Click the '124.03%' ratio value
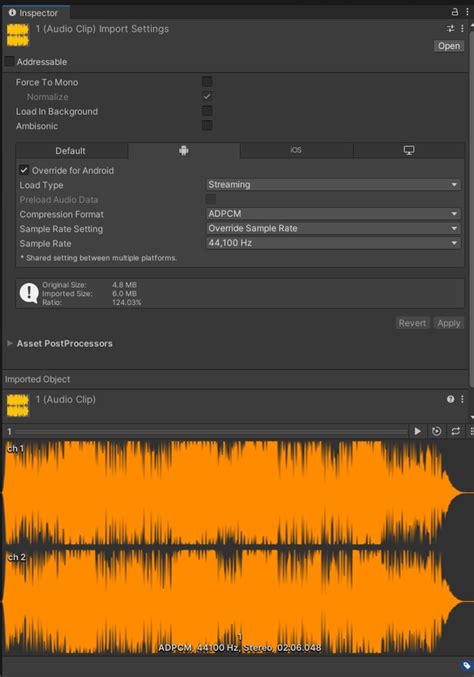474x677 pixels. click(x=126, y=302)
